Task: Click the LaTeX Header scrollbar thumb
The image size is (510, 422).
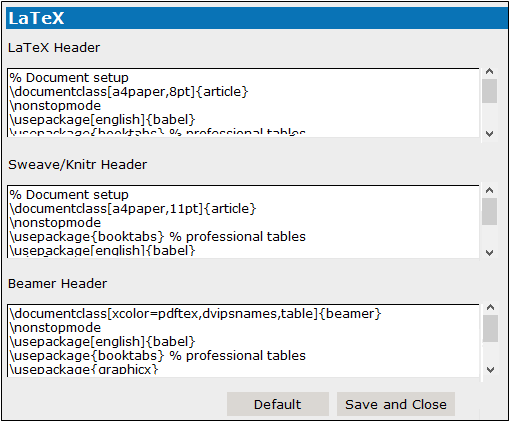Action: pyautogui.click(x=489, y=91)
